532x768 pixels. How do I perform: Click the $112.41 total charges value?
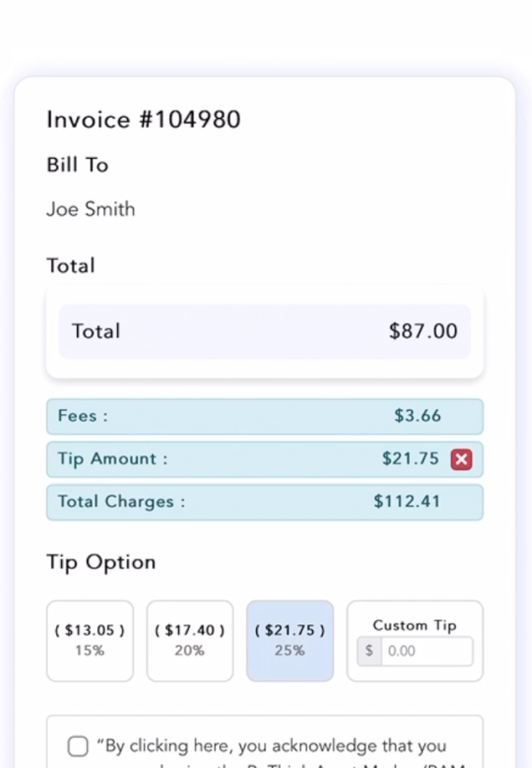tap(407, 502)
